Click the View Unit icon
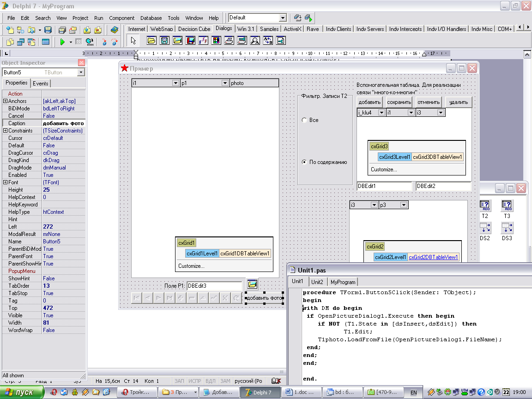Image resolution: width=532 pixels, height=399 pixels. tap(10, 42)
